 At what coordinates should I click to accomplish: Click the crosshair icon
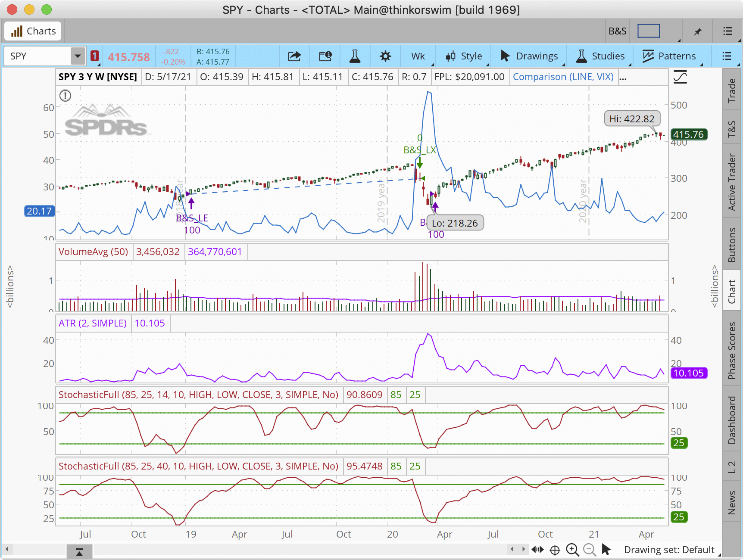(555, 550)
